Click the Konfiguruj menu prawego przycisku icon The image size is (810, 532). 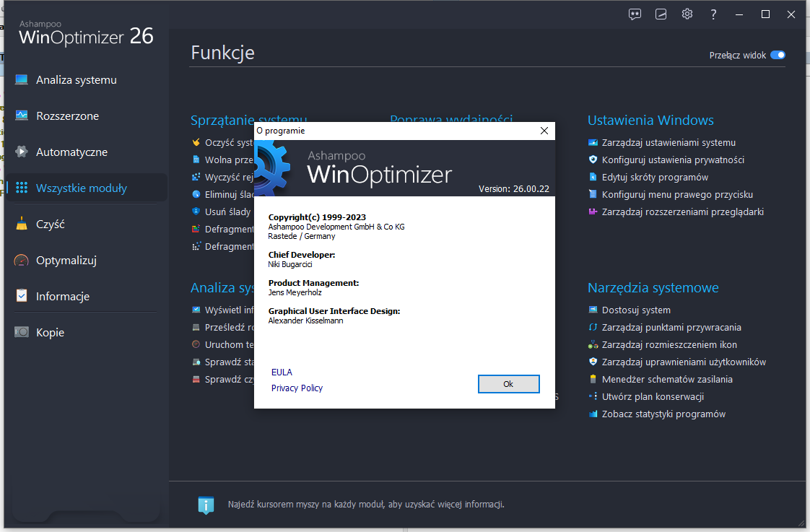click(x=593, y=194)
